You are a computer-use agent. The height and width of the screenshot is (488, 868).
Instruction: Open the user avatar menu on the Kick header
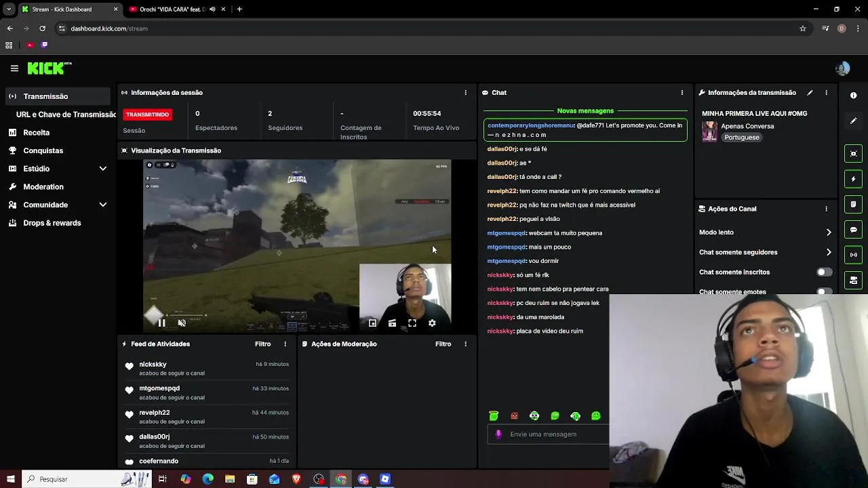tap(843, 68)
